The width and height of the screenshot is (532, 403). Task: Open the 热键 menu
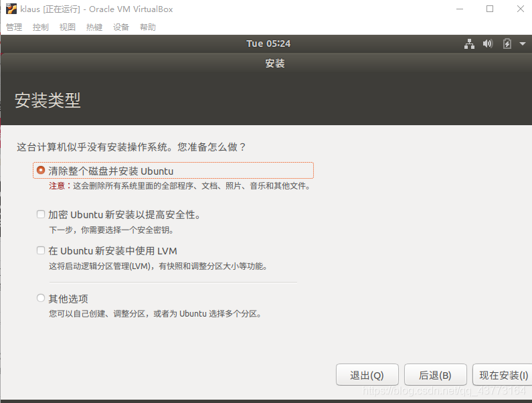point(94,27)
